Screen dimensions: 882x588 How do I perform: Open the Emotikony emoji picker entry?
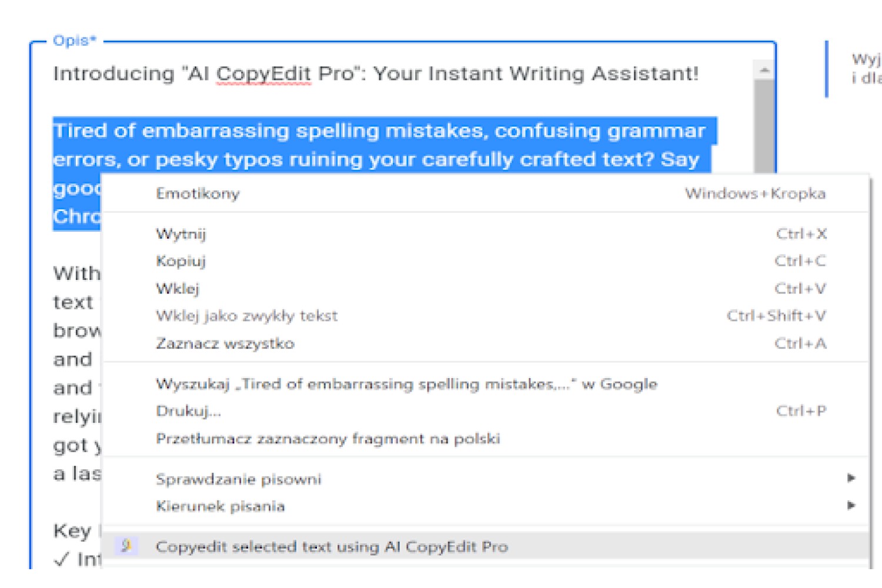click(486, 193)
